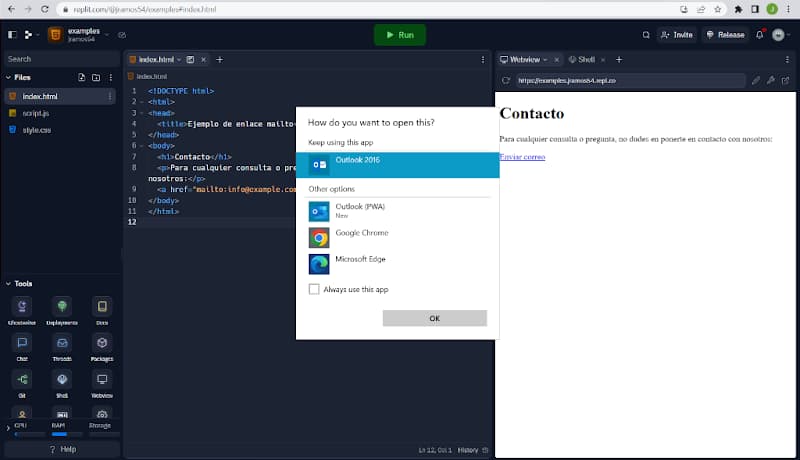The height and width of the screenshot is (460, 800).
Task: Reload the webview preview
Action: [506, 81]
